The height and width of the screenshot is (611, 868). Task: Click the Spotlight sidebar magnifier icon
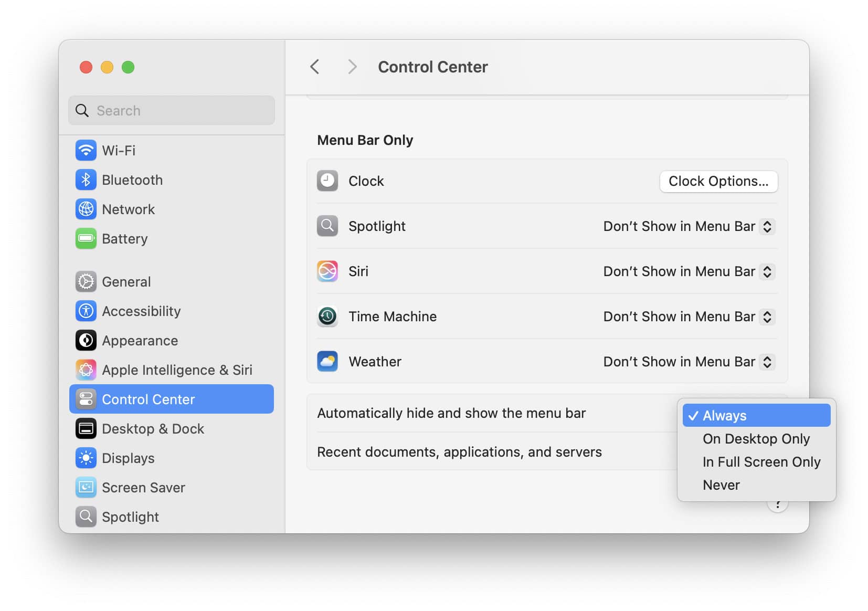tap(86, 517)
